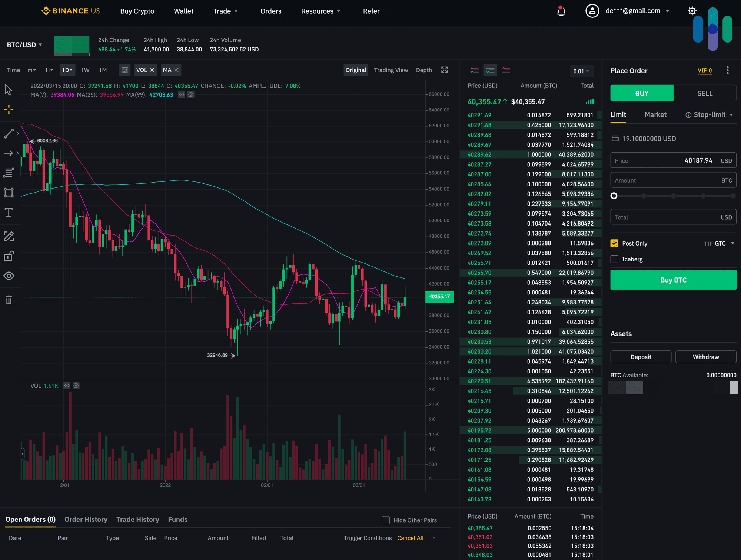Switch to the Trade History tab
The image size is (741, 560).
[137, 519]
